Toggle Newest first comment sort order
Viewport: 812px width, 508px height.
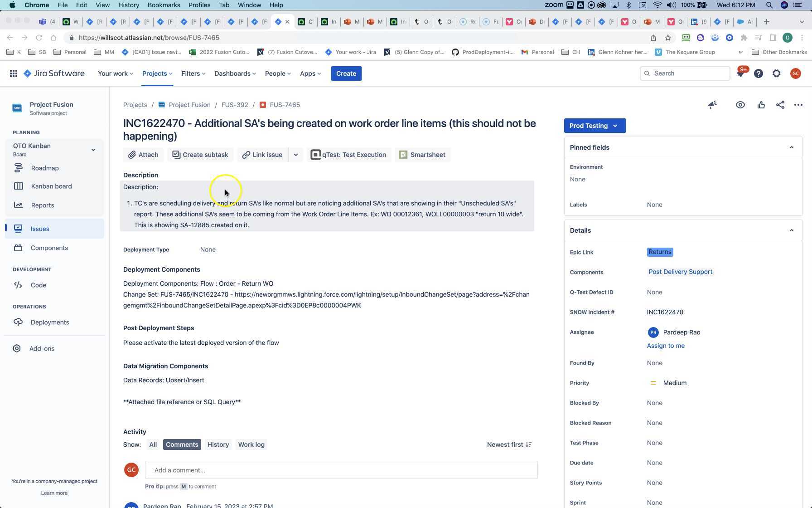coord(509,444)
